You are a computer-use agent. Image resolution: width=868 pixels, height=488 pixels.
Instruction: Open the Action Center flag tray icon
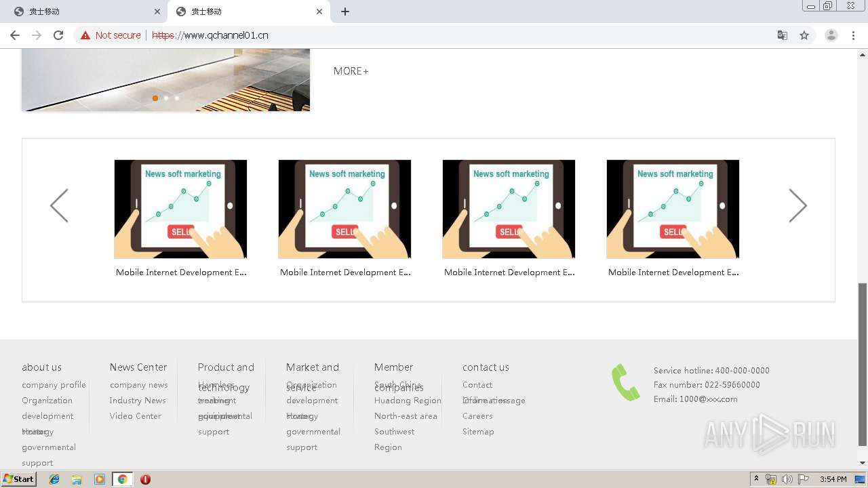804,479
